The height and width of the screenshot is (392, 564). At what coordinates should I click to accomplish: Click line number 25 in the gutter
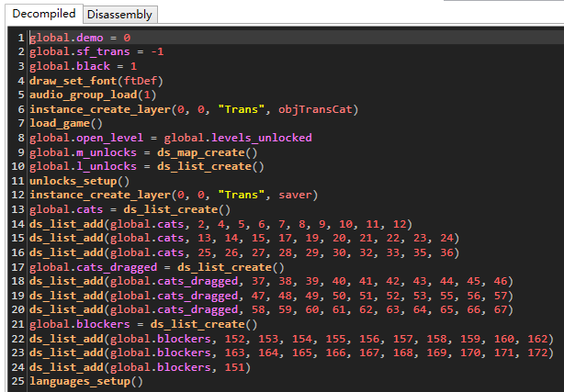pyautogui.click(x=17, y=380)
